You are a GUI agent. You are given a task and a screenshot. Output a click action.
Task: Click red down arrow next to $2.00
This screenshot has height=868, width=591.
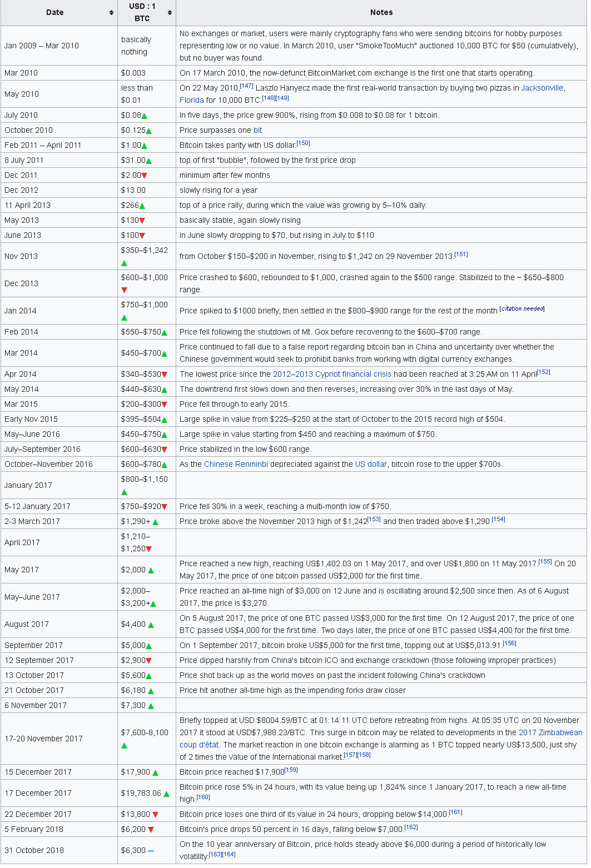tap(145, 176)
